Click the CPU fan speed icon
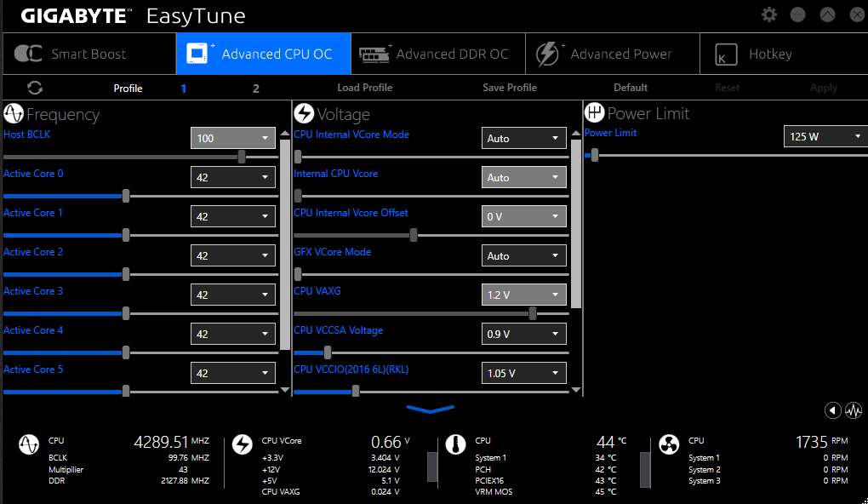This screenshot has height=504, width=868. click(x=669, y=444)
